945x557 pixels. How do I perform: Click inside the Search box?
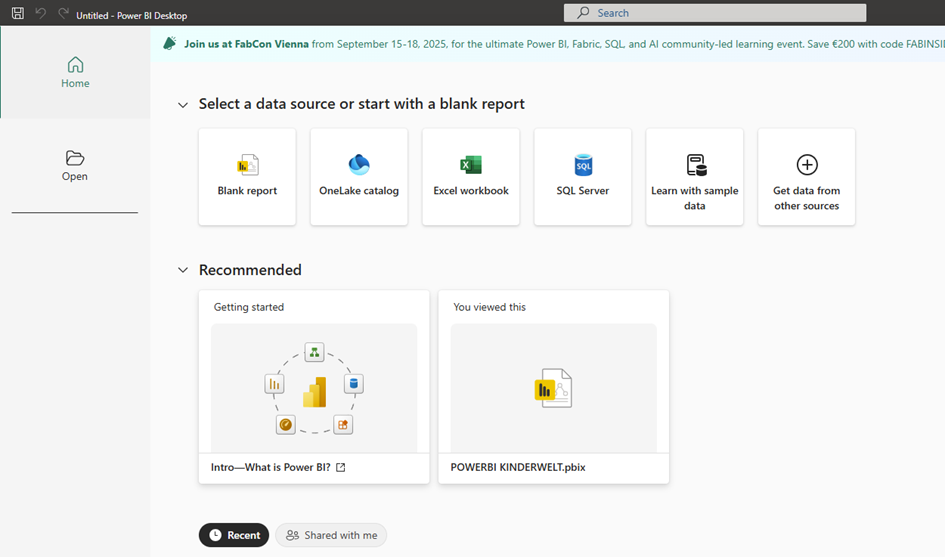coord(715,13)
